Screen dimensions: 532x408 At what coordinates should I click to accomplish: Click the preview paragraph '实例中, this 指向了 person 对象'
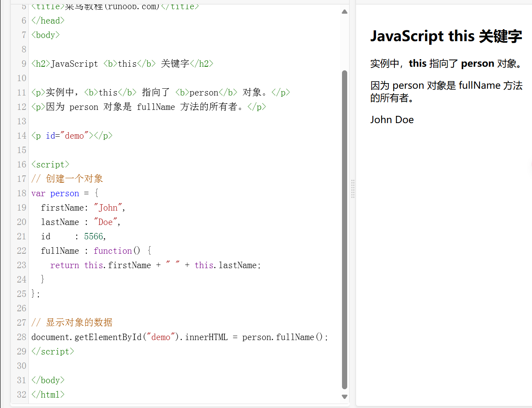(x=446, y=64)
